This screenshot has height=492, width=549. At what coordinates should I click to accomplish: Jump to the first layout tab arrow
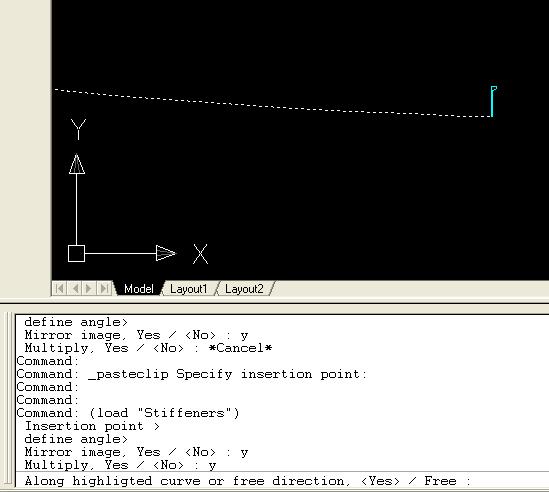point(59,289)
